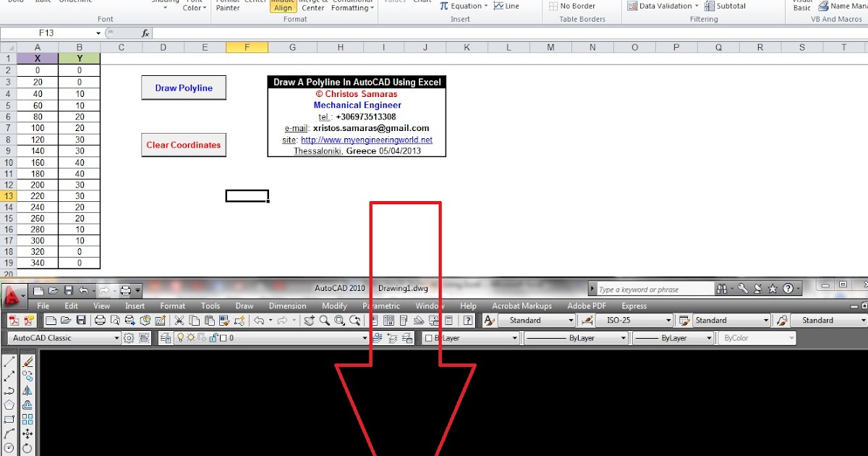
Task: Click Equation button in Excel Insert group
Action: tap(464, 6)
